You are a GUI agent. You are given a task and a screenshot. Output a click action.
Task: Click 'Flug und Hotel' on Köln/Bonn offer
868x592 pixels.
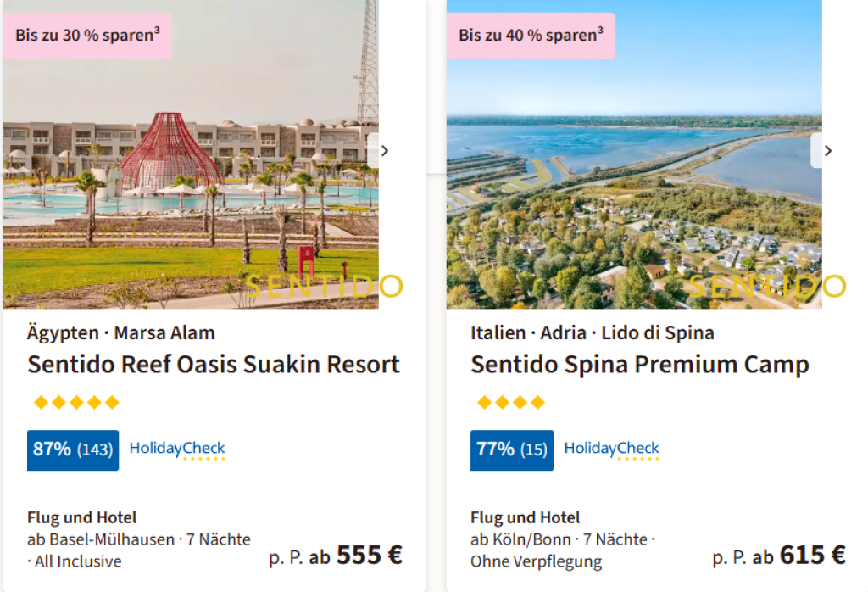click(526, 517)
